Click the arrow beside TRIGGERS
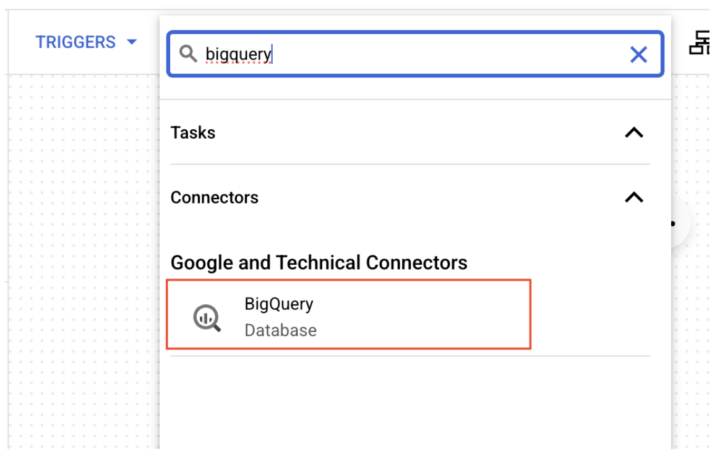This screenshot has width=720, height=459. (132, 42)
